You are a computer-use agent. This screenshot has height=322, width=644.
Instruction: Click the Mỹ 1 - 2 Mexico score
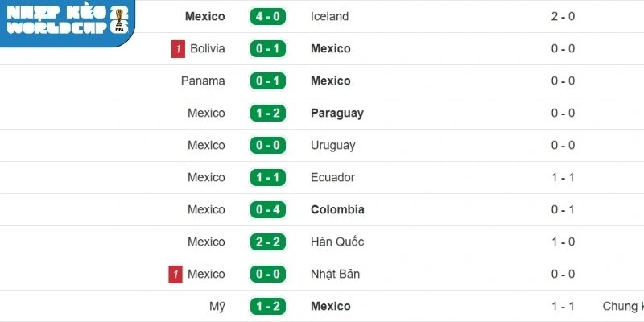[x=267, y=307]
